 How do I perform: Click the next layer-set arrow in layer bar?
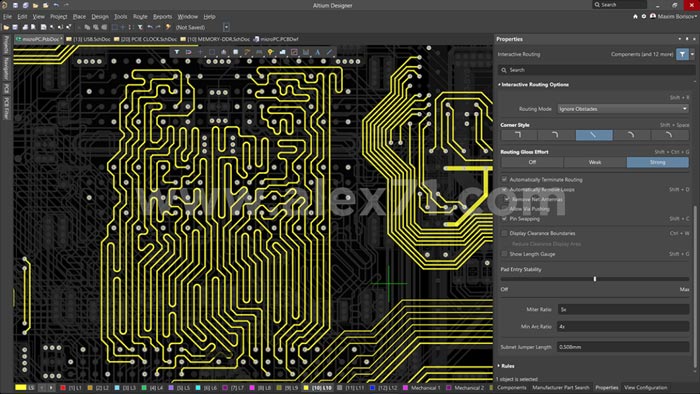point(51,388)
